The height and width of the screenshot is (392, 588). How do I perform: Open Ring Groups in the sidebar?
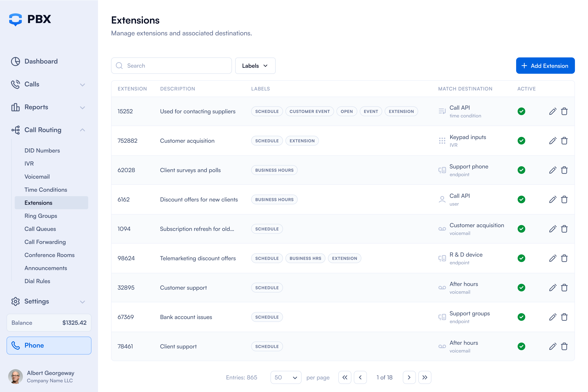tap(41, 216)
